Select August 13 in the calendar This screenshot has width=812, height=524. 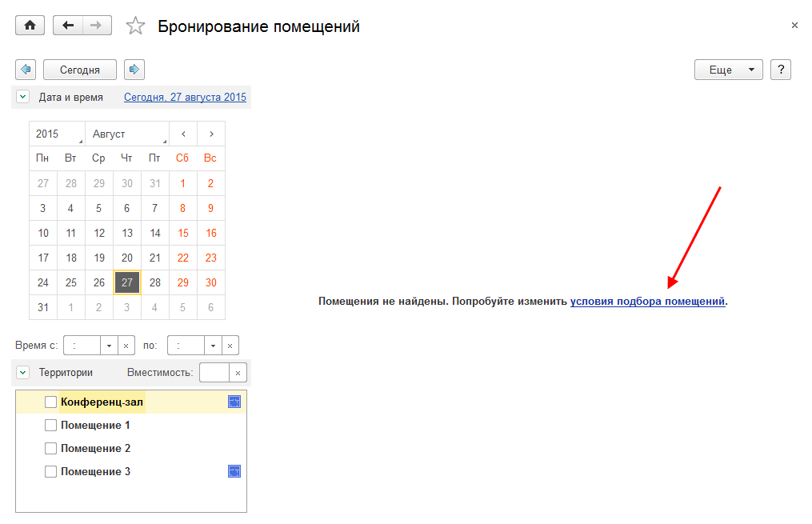click(x=127, y=233)
